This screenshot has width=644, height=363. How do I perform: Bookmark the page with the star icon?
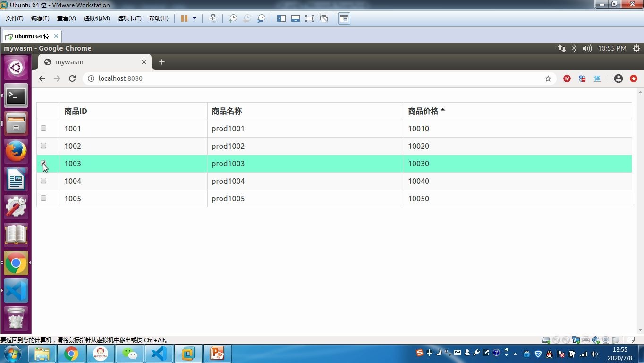548,78
